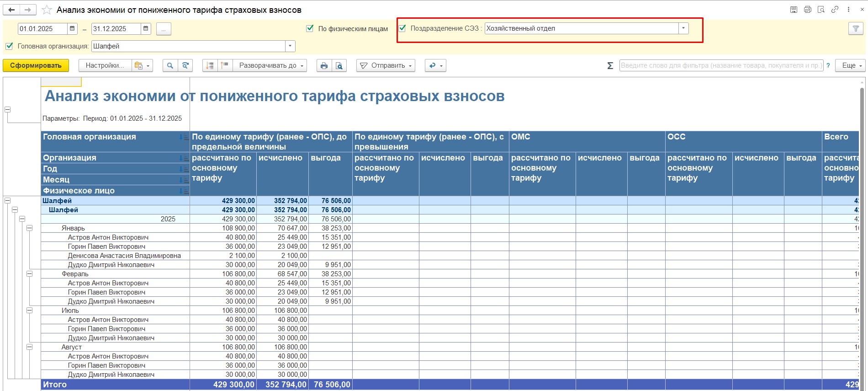Viewport: 868px width, 391px height.
Task: Toggle the 'Головная организация' checkbox
Action: click(9, 46)
